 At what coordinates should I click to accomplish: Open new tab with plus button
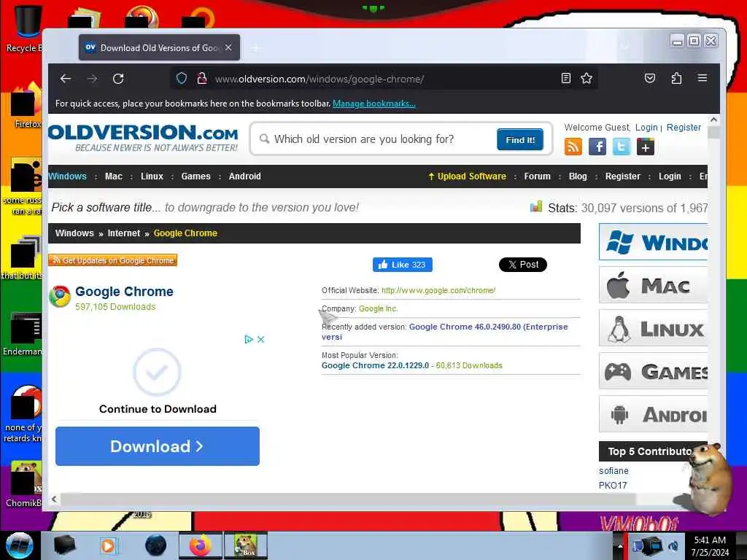256,48
